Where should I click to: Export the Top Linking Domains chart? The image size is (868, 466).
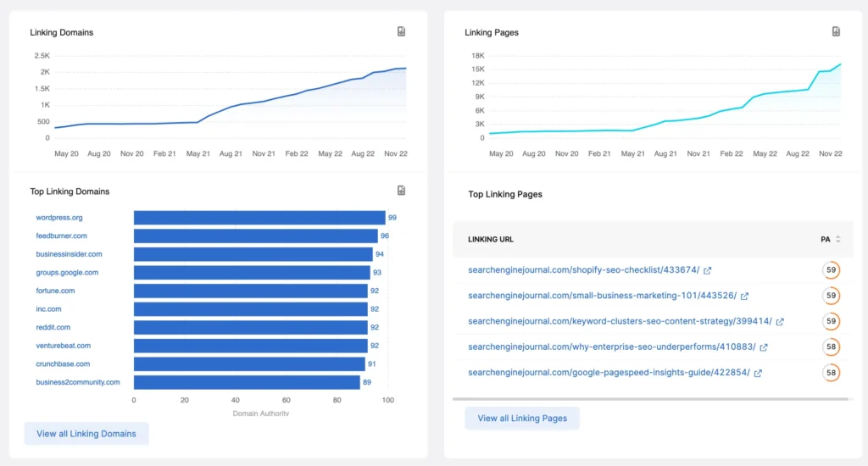(402, 191)
